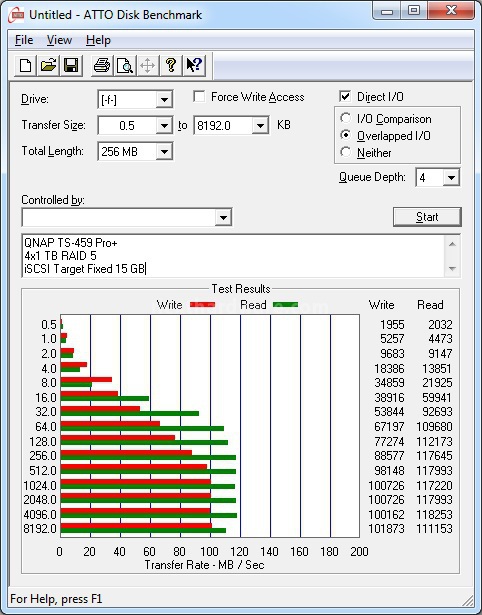Image resolution: width=482 pixels, height=615 pixels.
Task: Open the File menu
Action: (24, 40)
